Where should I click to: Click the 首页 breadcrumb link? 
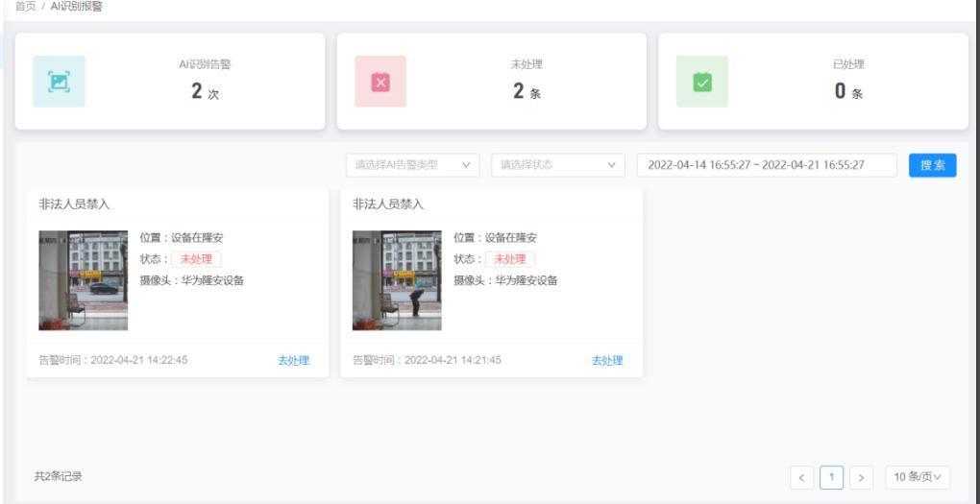(x=26, y=7)
